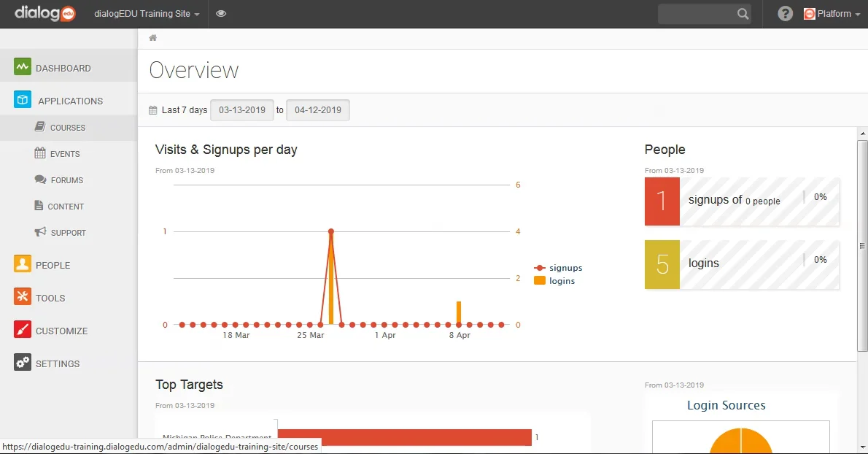Click the page scrollbar down arrow
This screenshot has height=454, width=868.
[862, 447]
